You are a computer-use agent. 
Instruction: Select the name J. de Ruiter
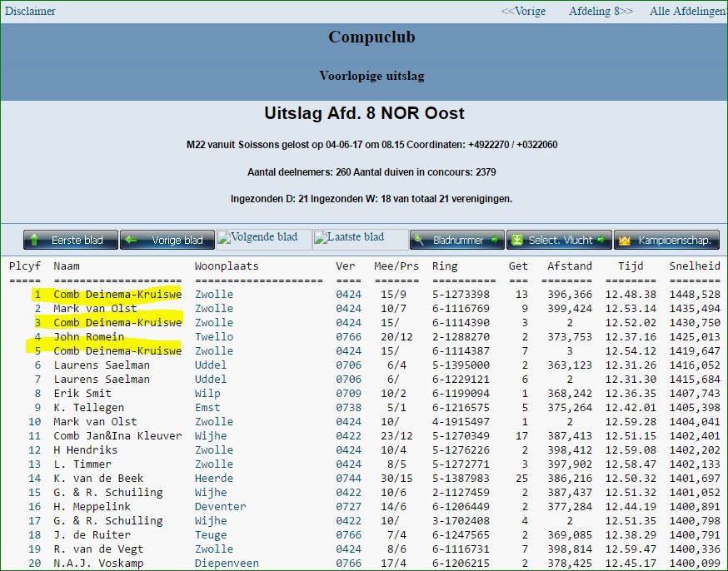[x=92, y=535]
